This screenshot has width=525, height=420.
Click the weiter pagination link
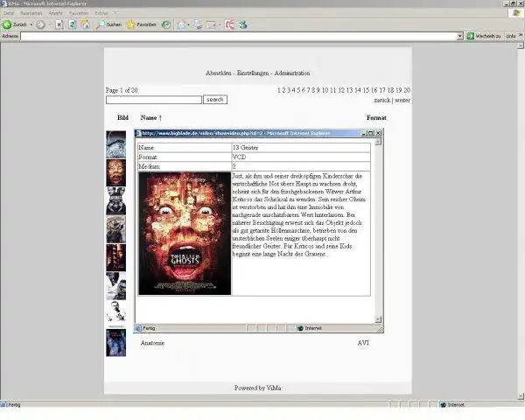click(402, 100)
